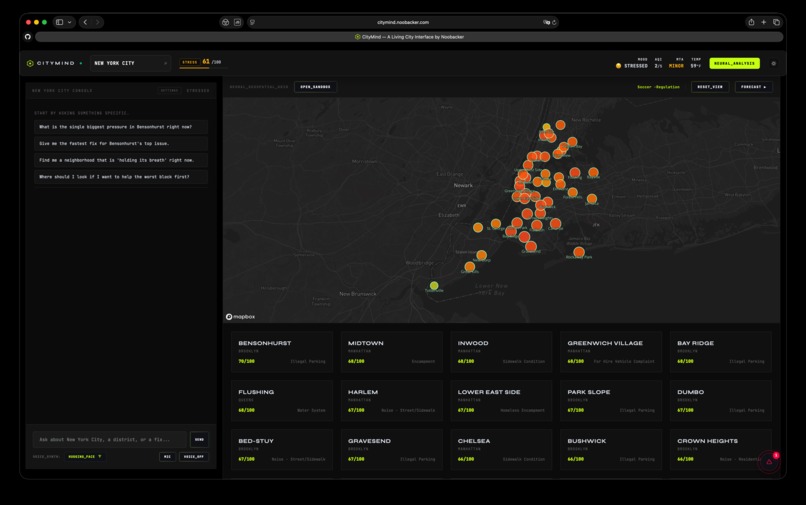Image resolution: width=806 pixels, height=505 pixels.
Task: Click the GitHub icon in the bookmarks bar
Action: (x=28, y=37)
